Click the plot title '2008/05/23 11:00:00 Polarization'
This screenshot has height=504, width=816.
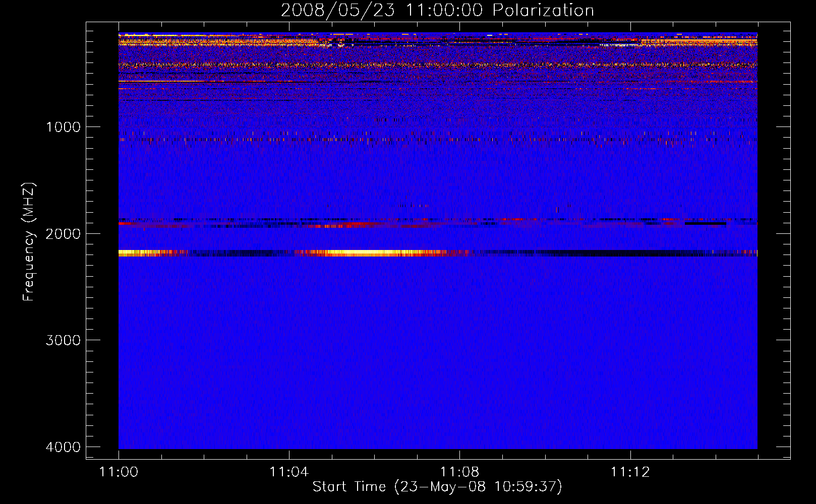point(437,10)
